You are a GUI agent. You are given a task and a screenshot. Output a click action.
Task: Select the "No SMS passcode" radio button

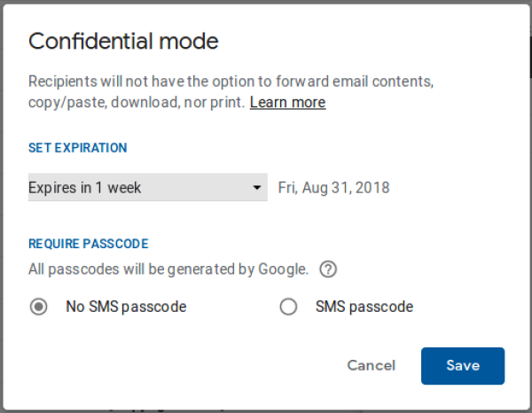click(x=39, y=308)
